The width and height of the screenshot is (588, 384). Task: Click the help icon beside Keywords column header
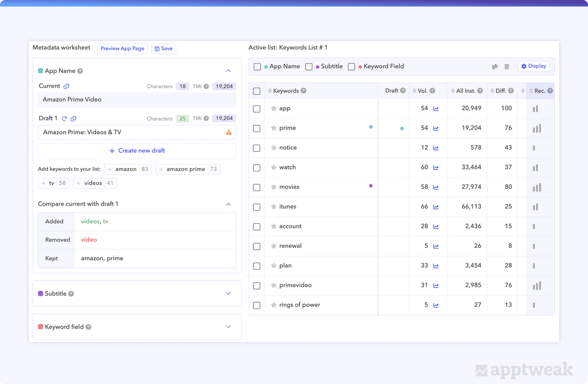(303, 91)
